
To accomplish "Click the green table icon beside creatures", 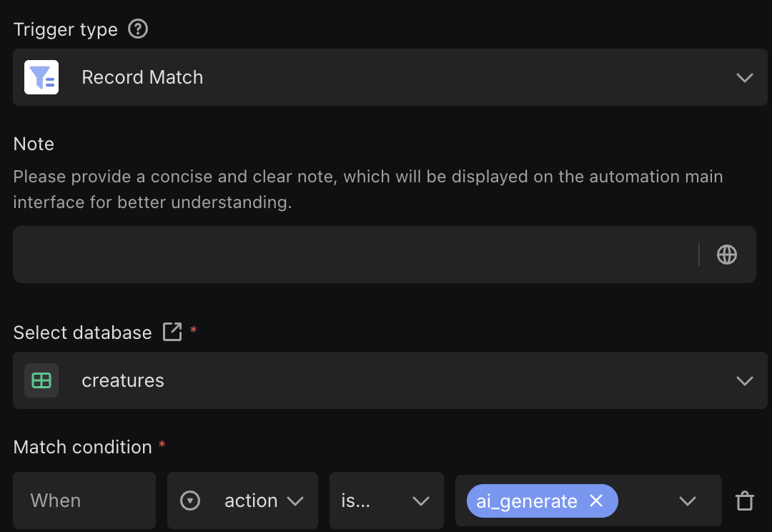I will (x=41, y=380).
